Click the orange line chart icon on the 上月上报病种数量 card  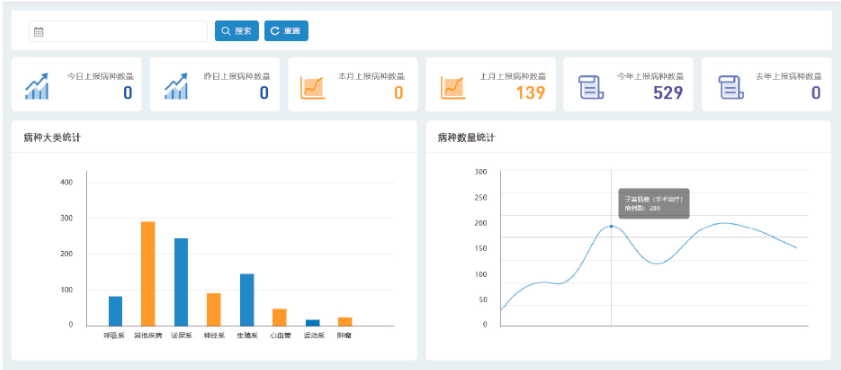tap(453, 88)
